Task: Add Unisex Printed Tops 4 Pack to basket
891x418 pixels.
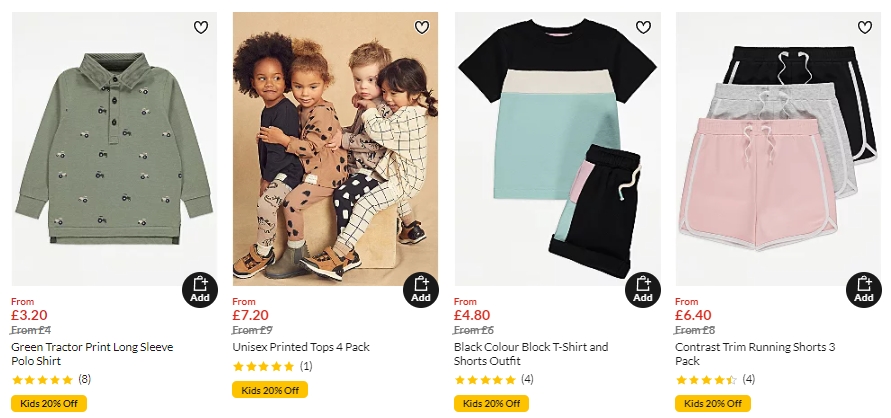Action: 421,289
